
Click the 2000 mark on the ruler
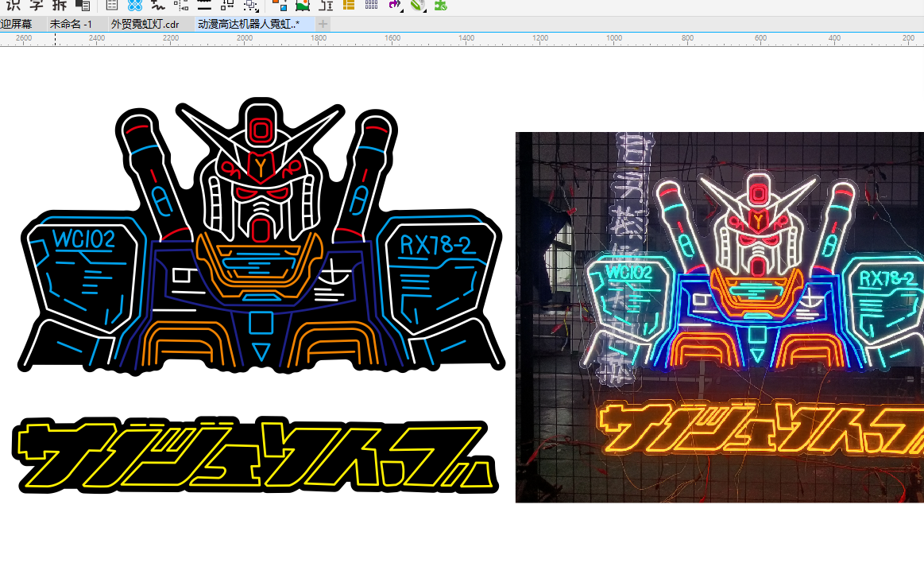point(245,37)
